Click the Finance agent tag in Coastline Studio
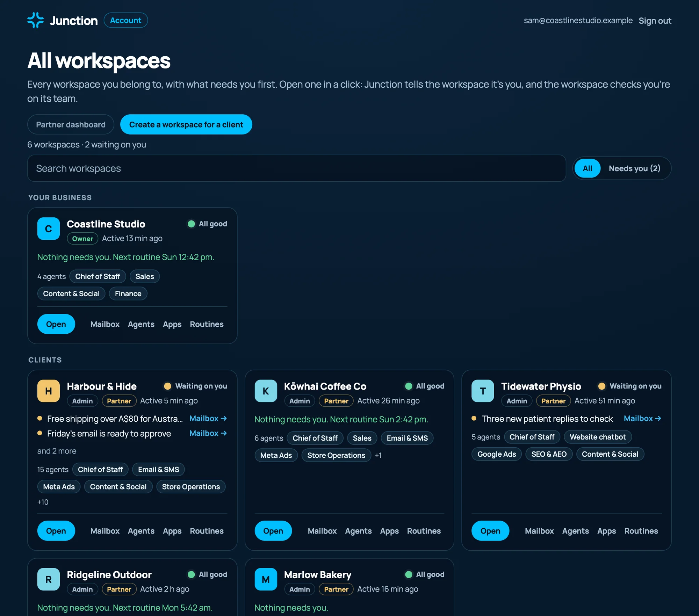The width and height of the screenshot is (699, 616). (x=128, y=293)
